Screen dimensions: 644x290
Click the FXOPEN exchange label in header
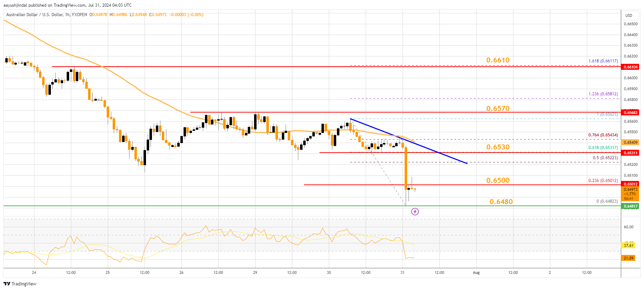80,15
